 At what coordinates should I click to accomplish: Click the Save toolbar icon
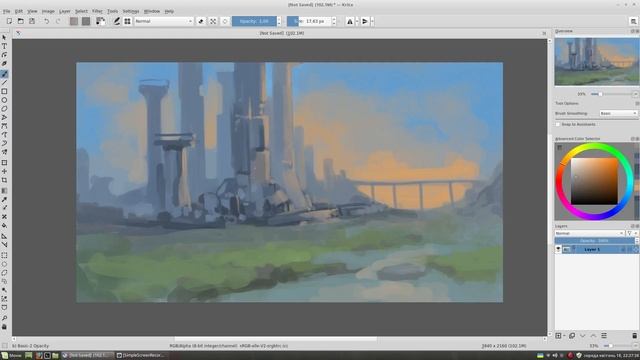tap(32, 21)
